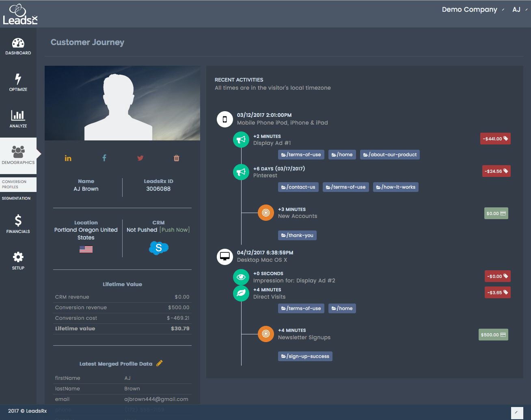Click the Twitter icon for AJ Brown

140,158
